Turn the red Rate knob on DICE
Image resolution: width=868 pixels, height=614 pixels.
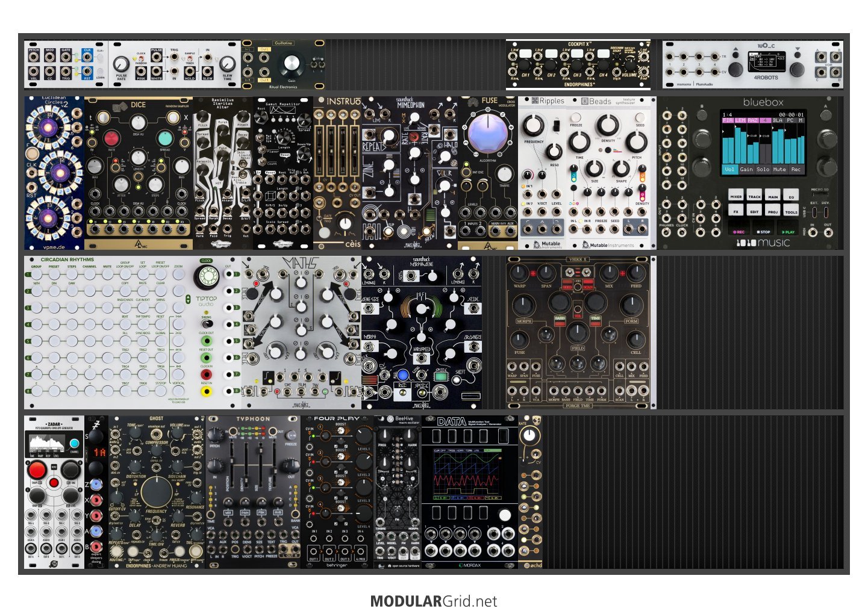111,138
